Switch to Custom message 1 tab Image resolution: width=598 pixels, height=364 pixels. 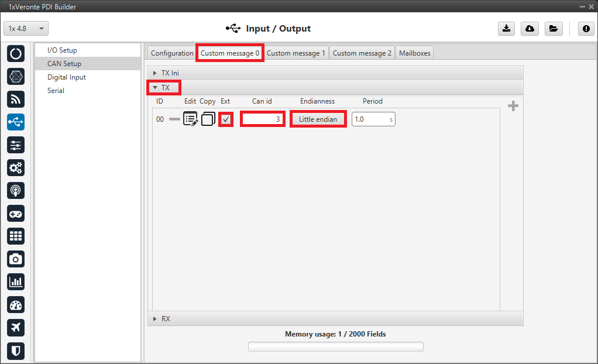pyautogui.click(x=296, y=53)
